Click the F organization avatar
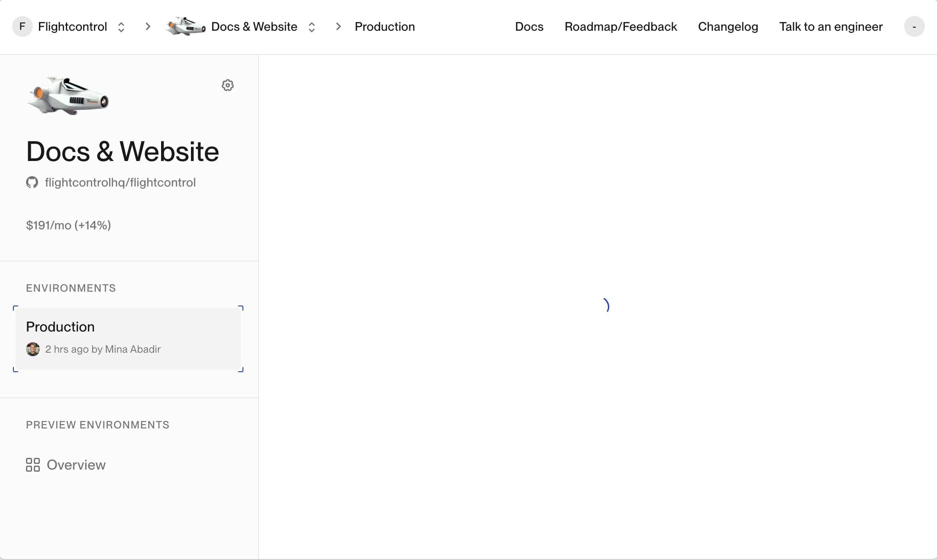The width and height of the screenshot is (937, 560). (23, 27)
